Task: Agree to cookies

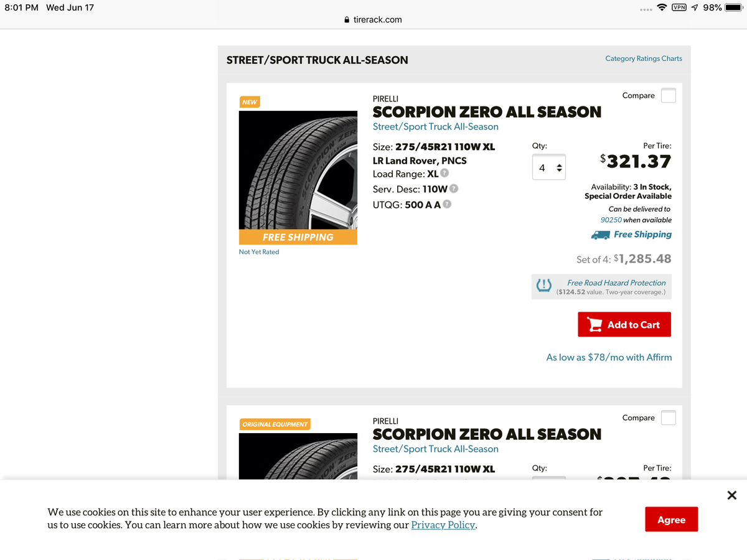Action: pyautogui.click(x=671, y=520)
